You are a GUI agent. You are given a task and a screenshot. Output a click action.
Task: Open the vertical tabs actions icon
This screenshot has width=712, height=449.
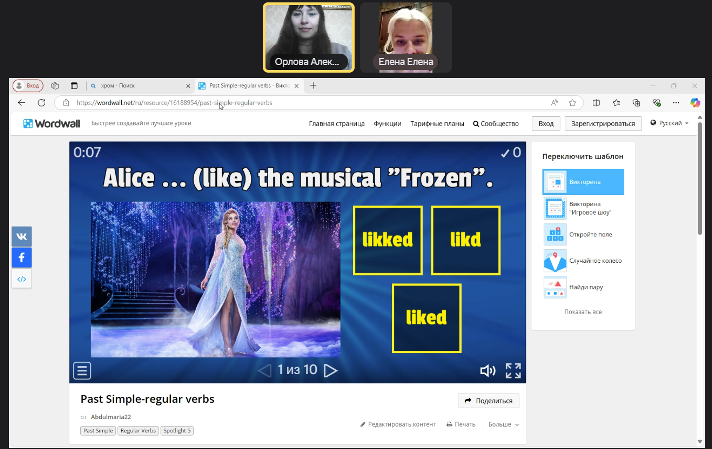[74, 85]
